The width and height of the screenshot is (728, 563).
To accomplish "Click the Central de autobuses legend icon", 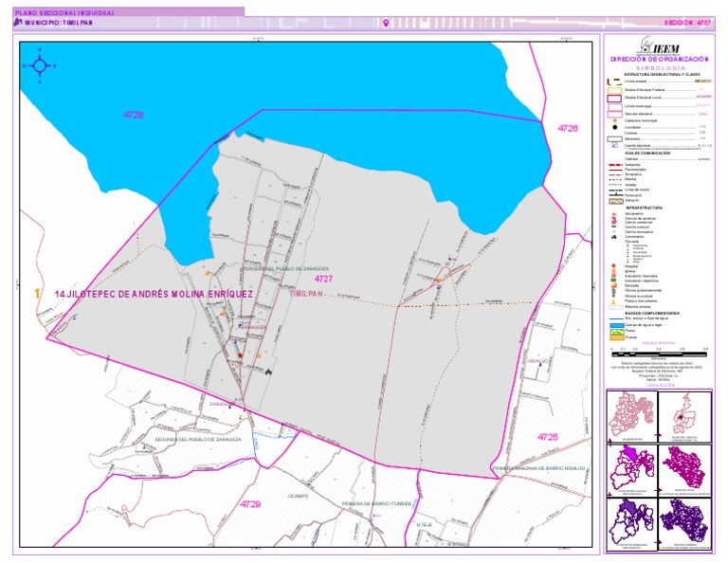I will [614, 218].
